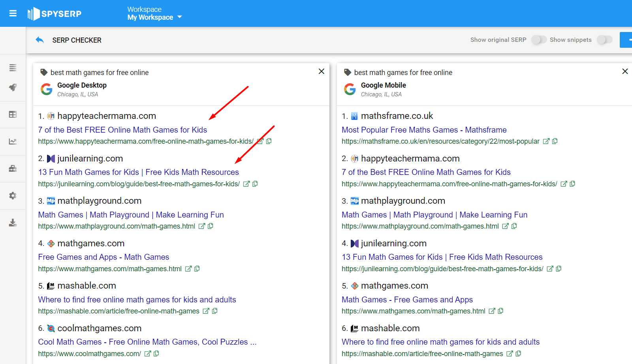Copy Mobile mathgames URL
This screenshot has width=632, height=364.
501,311
